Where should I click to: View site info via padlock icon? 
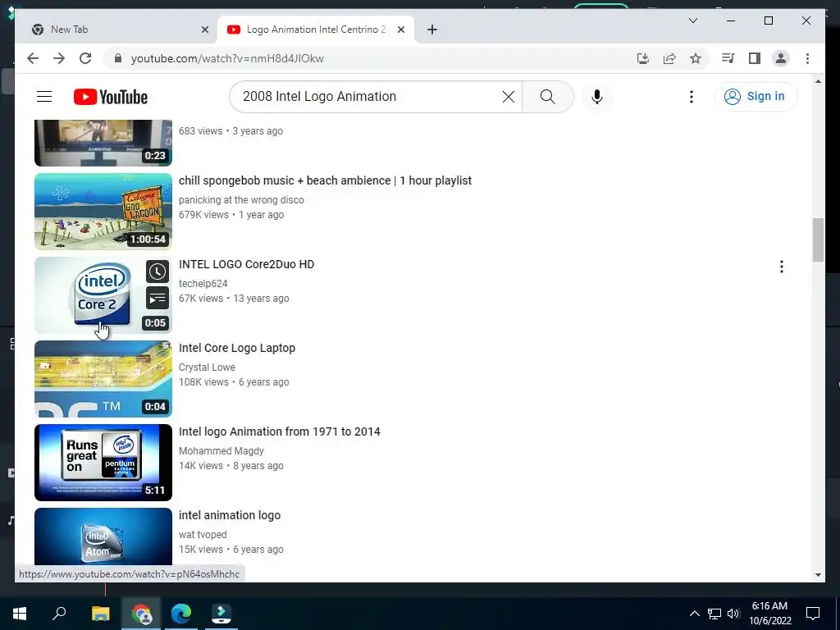[118, 58]
